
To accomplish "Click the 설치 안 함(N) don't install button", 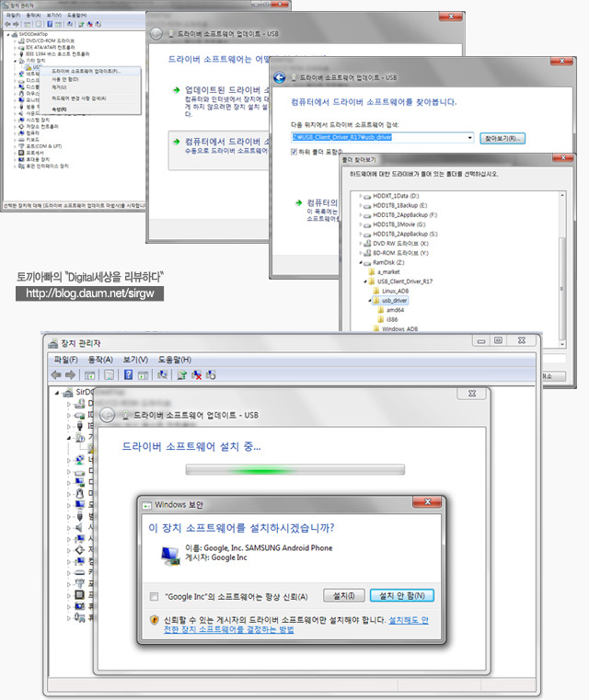I will pos(402,595).
